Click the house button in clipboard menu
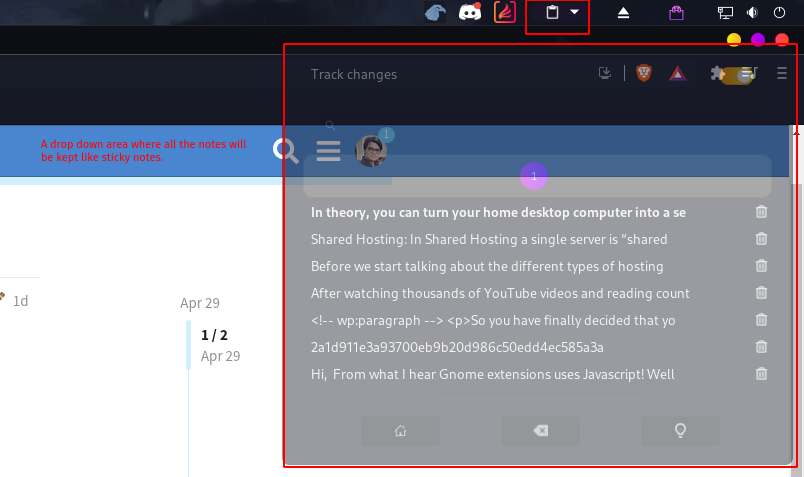Screen dimensions: 804x477 click(400, 430)
